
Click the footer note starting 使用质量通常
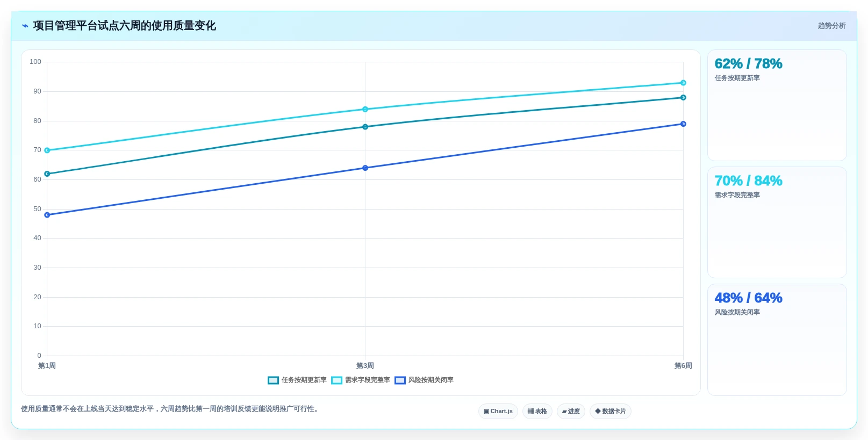coord(171,409)
